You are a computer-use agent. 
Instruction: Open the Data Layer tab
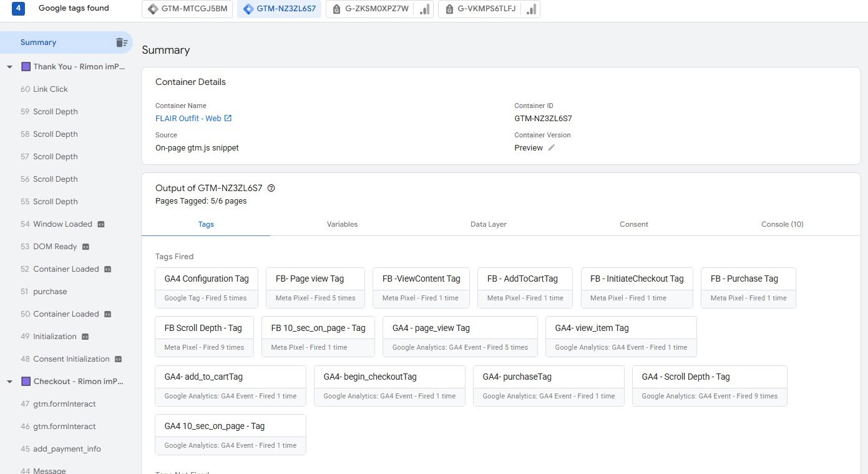(x=489, y=224)
